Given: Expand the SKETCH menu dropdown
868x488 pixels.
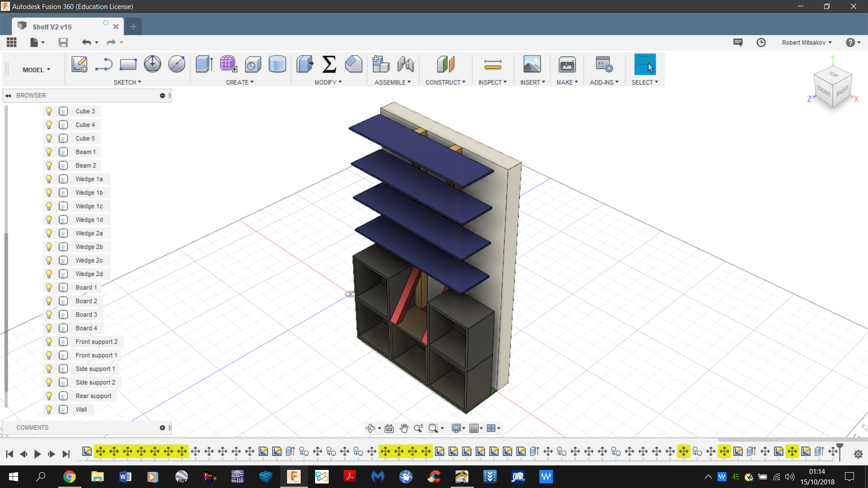Looking at the screenshot, I should (127, 82).
